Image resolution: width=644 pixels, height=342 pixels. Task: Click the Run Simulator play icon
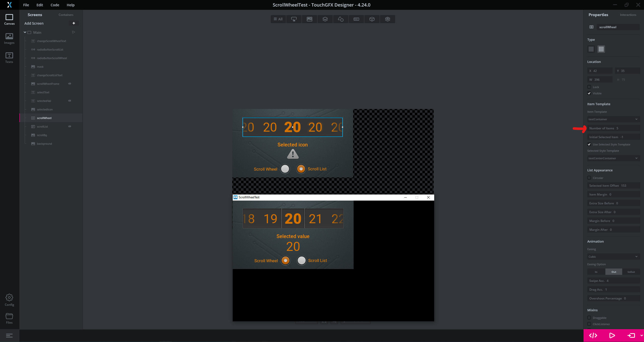(612, 335)
